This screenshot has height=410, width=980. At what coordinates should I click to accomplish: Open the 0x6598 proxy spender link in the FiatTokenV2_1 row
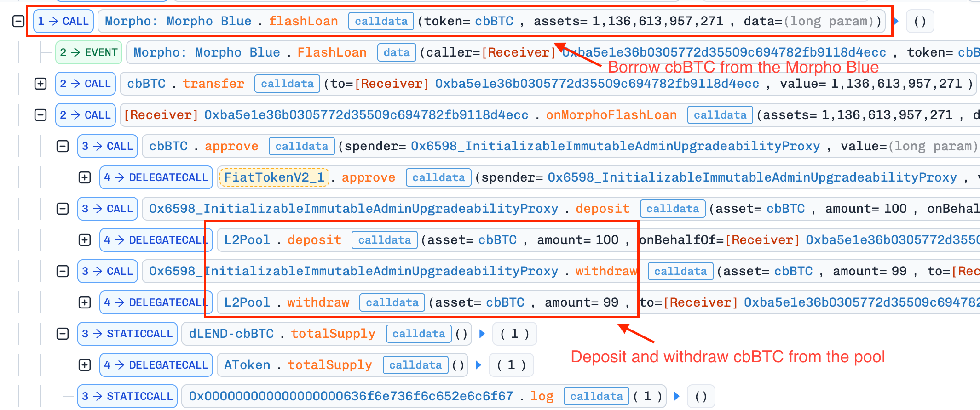(752, 177)
